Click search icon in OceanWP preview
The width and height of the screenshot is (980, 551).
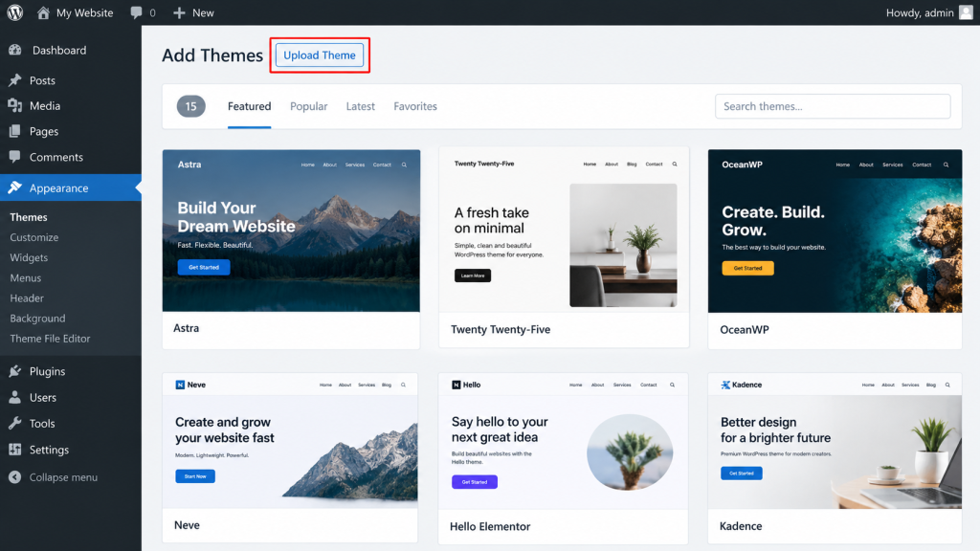(947, 165)
